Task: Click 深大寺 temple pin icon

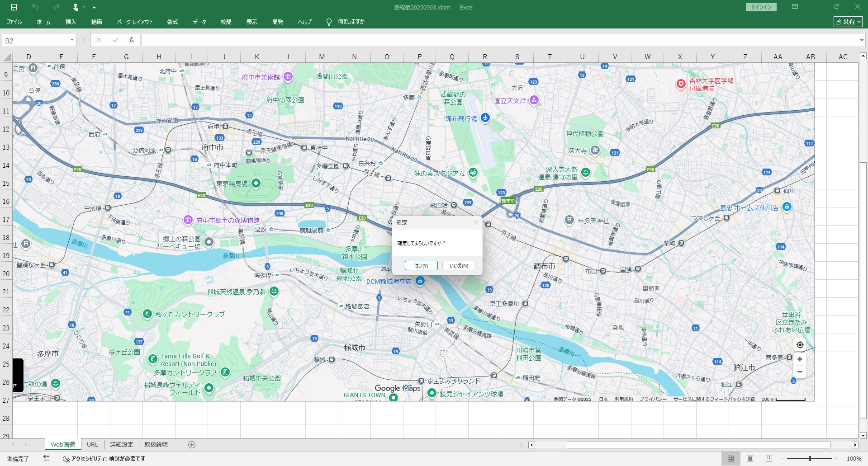Action: pos(595,150)
